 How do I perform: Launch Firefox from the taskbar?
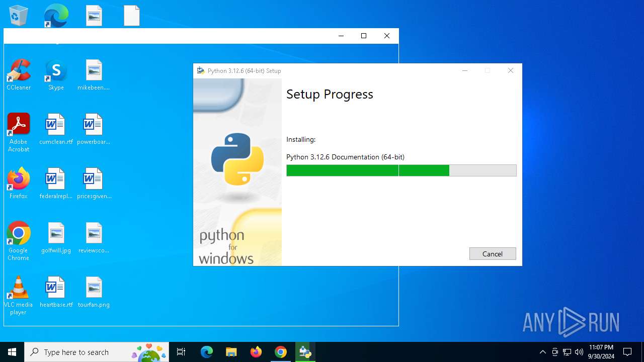point(256,352)
